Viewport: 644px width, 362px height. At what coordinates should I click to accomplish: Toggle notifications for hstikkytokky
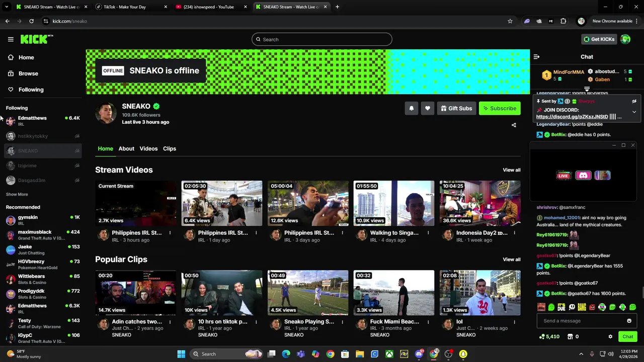[77, 136]
